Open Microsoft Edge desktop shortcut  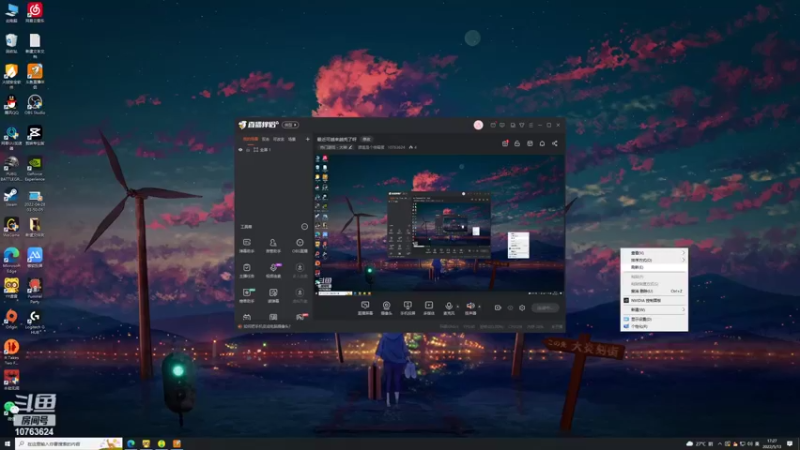[x=11, y=260]
